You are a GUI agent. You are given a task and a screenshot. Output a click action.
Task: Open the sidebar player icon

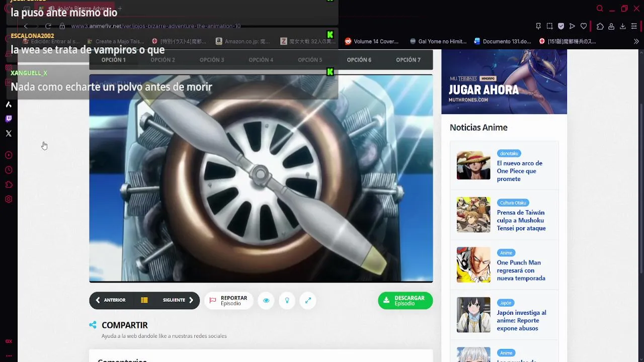[x=9, y=155]
